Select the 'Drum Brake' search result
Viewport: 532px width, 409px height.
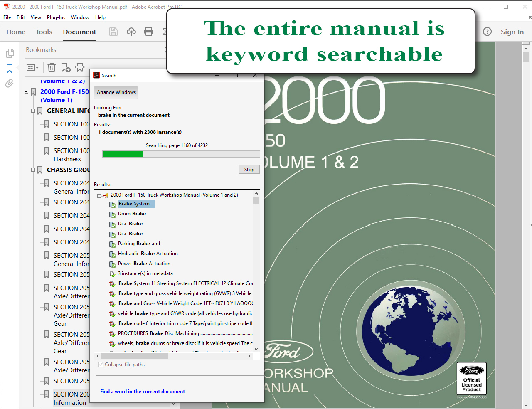pos(132,214)
